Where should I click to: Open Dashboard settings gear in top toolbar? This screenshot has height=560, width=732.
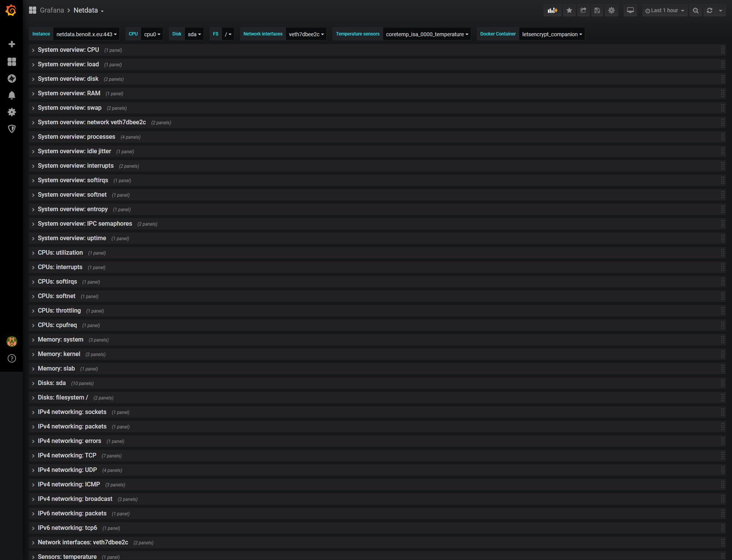tap(612, 11)
